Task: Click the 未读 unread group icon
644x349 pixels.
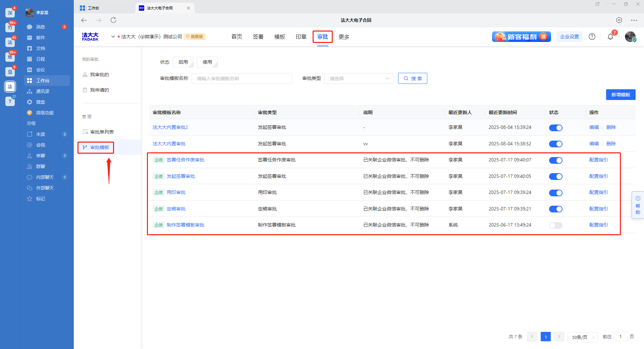Action: 30,134
